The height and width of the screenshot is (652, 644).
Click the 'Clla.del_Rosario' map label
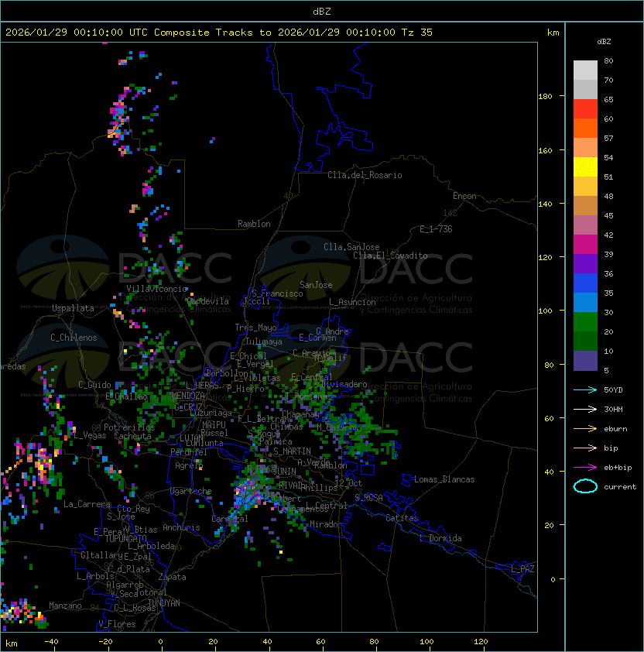tap(365, 175)
